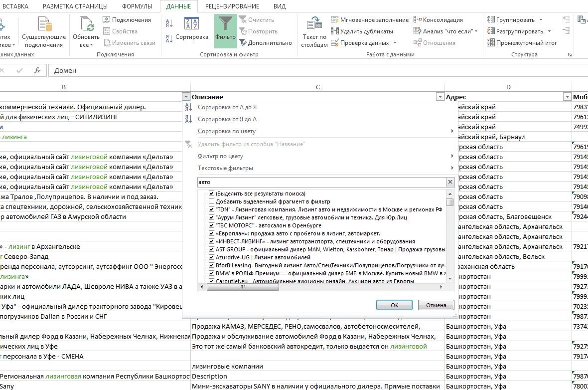Screen dimensions: 588x390
Task: Open Обновить все dropdown arrow
Action: [x=91, y=45]
